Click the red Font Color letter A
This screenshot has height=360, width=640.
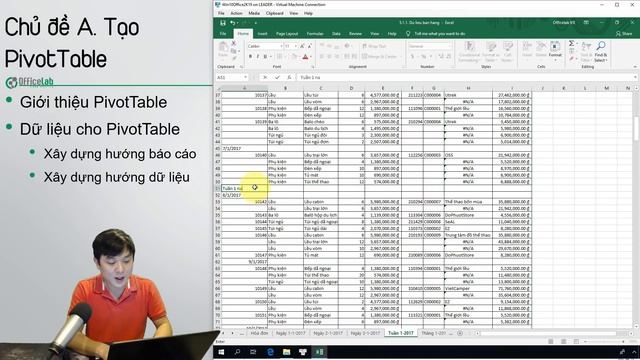click(x=305, y=57)
